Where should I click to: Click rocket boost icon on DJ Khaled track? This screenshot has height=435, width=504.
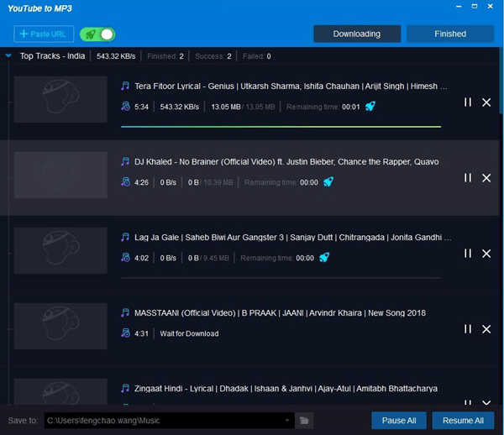point(328,182)
